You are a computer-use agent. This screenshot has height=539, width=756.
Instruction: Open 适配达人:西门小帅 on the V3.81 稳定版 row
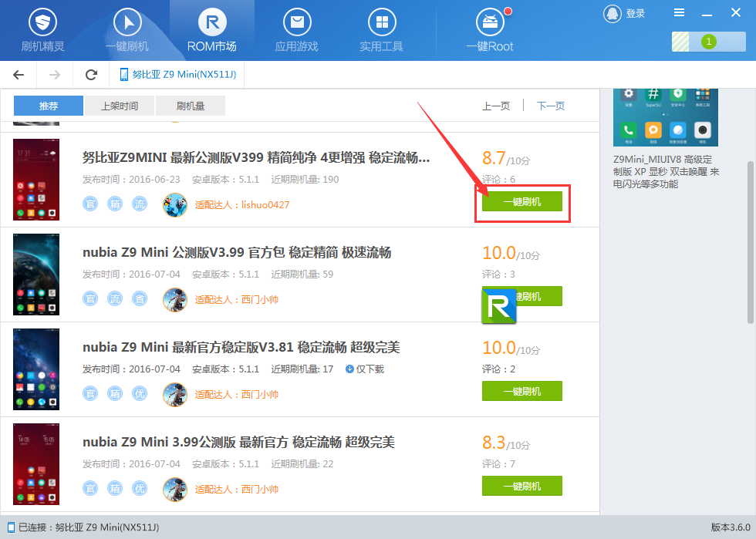(237, 394)
